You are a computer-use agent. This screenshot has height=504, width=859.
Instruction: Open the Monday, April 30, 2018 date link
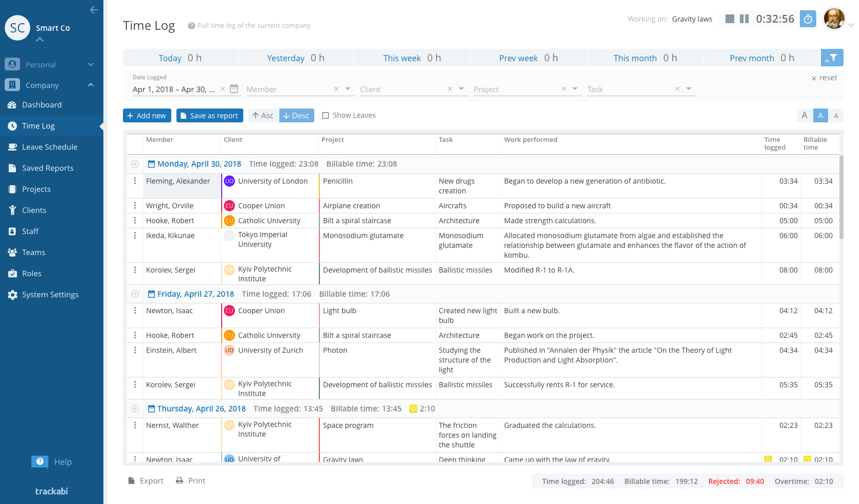199,164
